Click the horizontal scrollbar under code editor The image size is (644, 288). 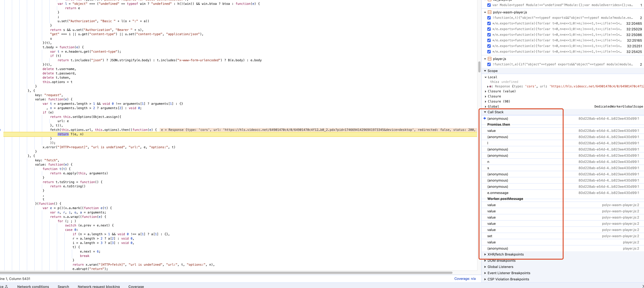225,272
